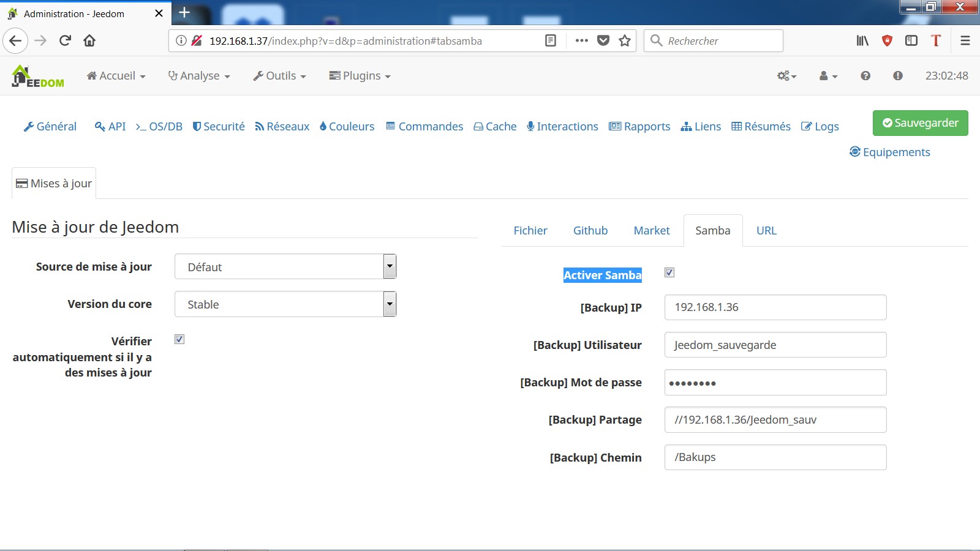This screenshot has width=980, height=551.
Task: Click the info exclamation icon
Action: point(898,76)
